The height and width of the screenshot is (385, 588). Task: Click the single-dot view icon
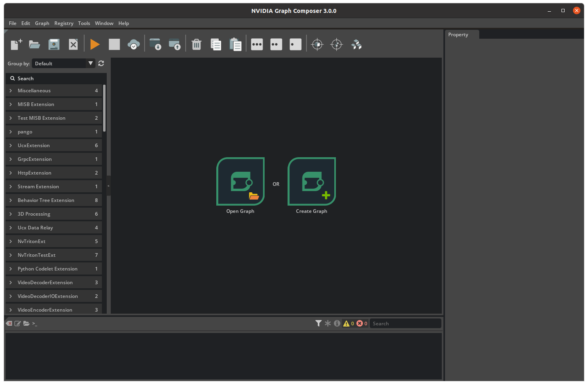coord(296,44)
